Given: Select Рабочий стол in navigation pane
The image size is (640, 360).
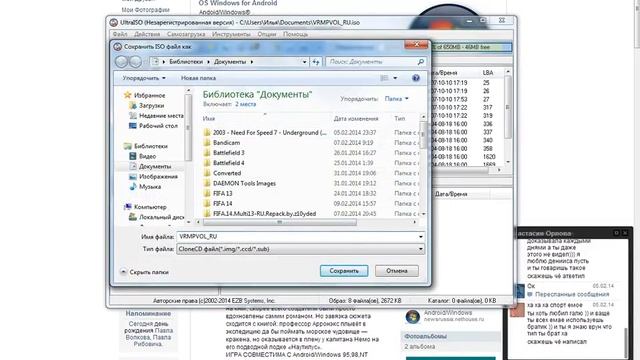Looking at the screenshot, I should (153, 126).
